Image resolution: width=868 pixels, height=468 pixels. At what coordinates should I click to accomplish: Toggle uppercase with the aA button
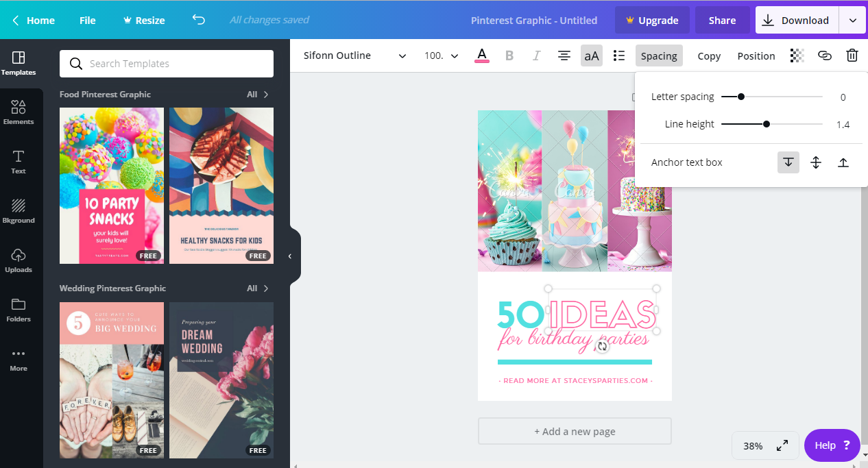click(x=591, y=56)
